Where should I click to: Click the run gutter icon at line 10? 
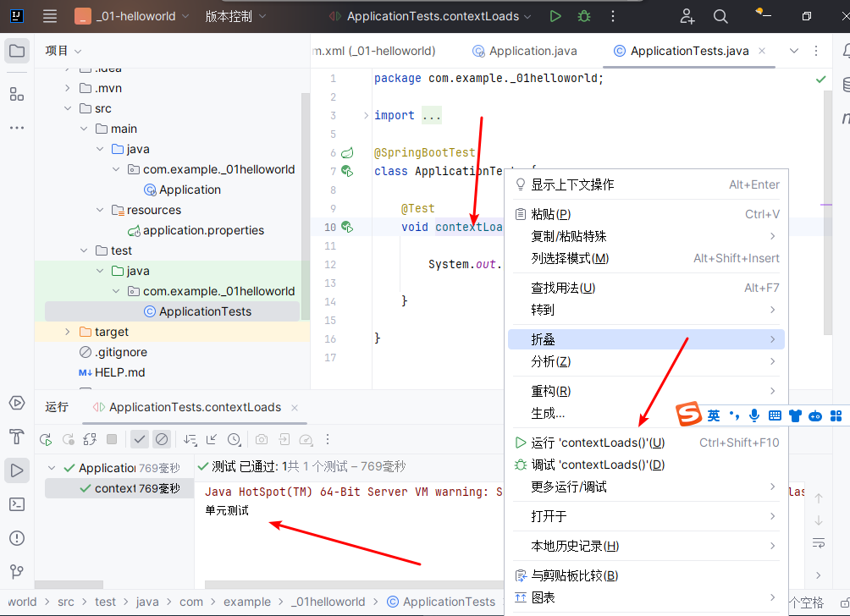[x=347, y=227]
